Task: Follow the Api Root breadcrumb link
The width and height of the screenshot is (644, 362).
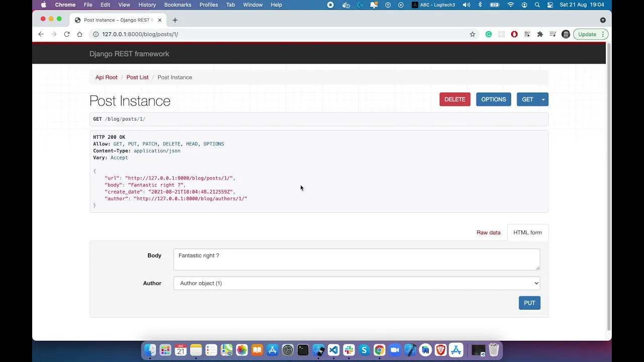Action: 106,77
